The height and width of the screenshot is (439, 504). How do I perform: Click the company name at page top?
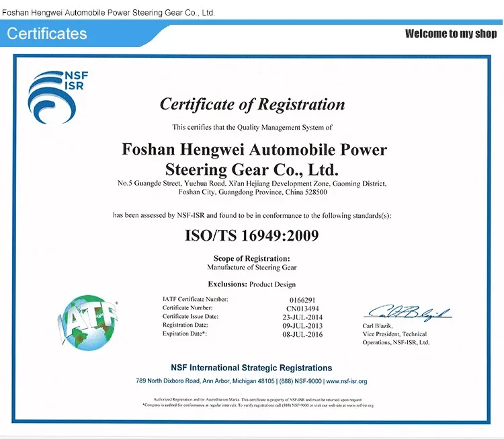[108, 13]
